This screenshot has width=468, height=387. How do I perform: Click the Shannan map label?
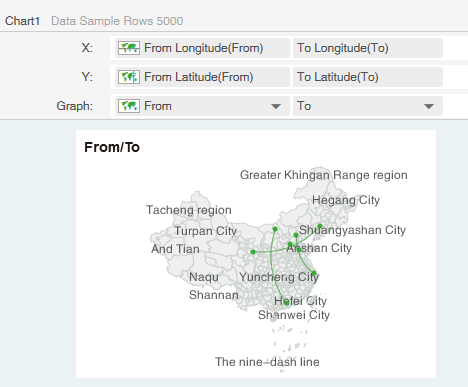coord(214,295)
